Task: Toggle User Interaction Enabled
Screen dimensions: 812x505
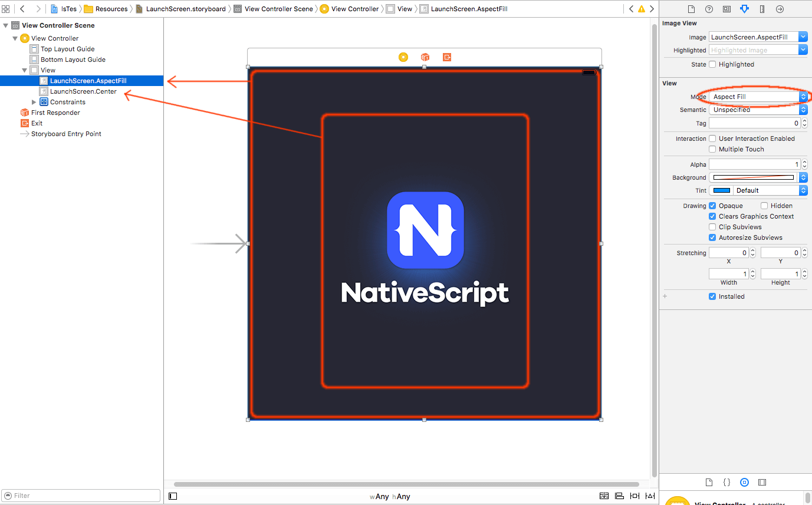Action: click(x=712, y=138)
